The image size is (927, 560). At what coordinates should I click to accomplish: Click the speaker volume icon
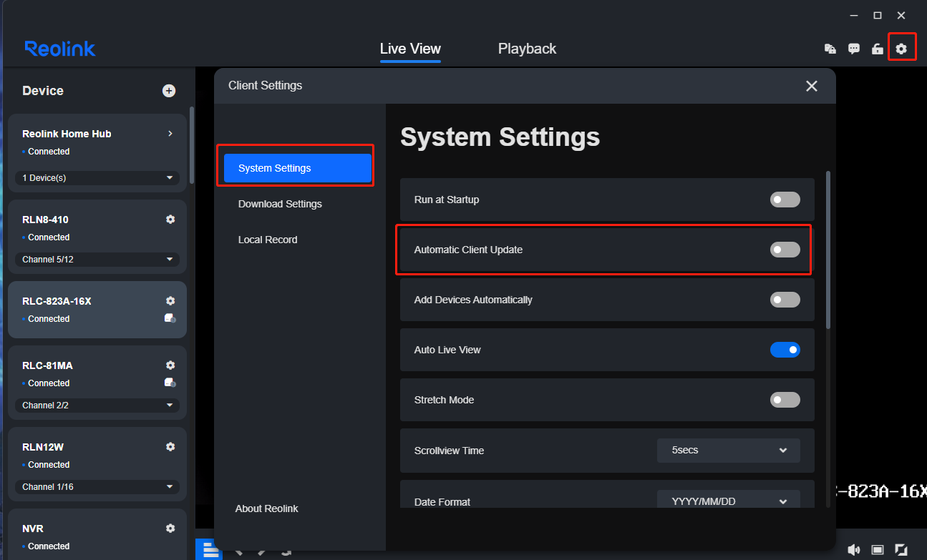tap(853, 549)
